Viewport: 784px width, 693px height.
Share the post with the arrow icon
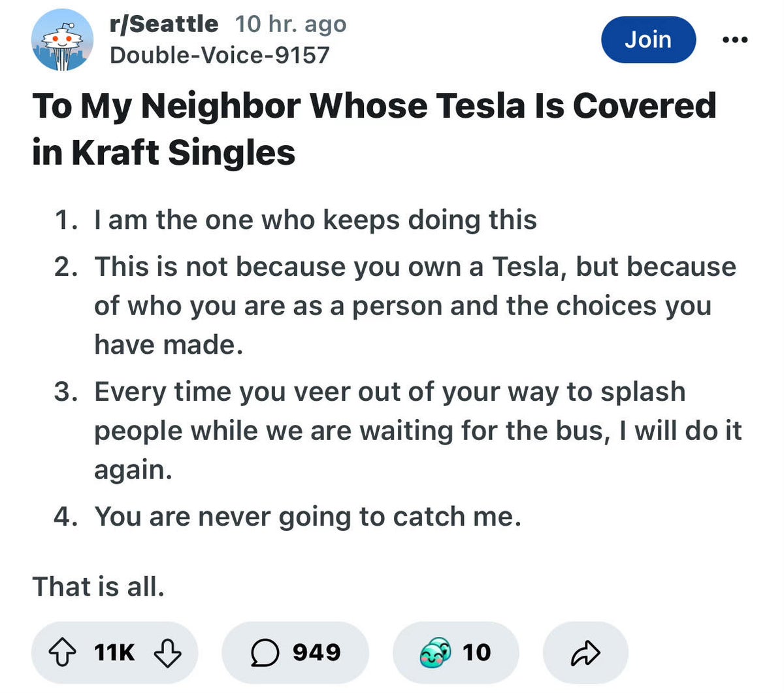tap(585, 652)
